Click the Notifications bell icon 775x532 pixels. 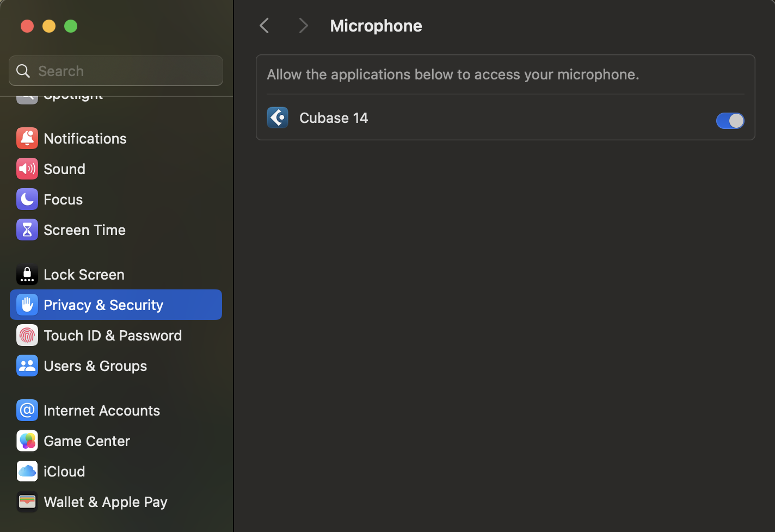(27, 138)
